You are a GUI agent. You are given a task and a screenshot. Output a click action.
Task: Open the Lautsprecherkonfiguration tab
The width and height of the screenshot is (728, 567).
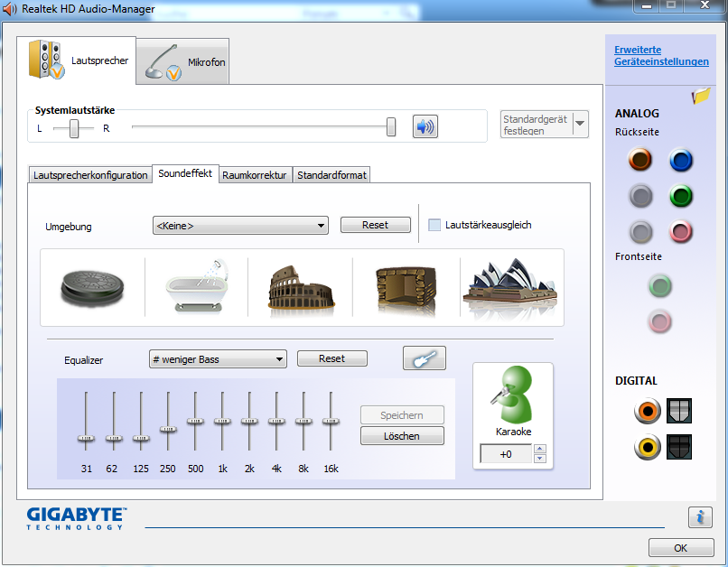point(90,175)
